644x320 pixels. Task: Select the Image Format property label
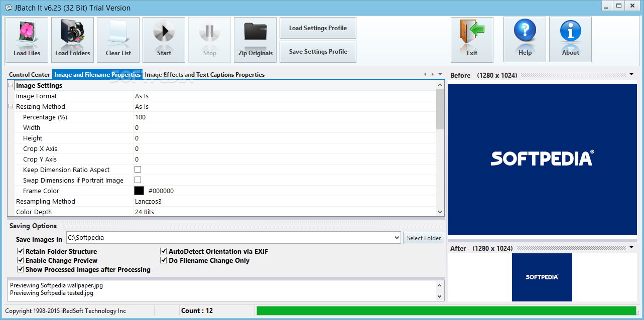(x=36, y=96)
